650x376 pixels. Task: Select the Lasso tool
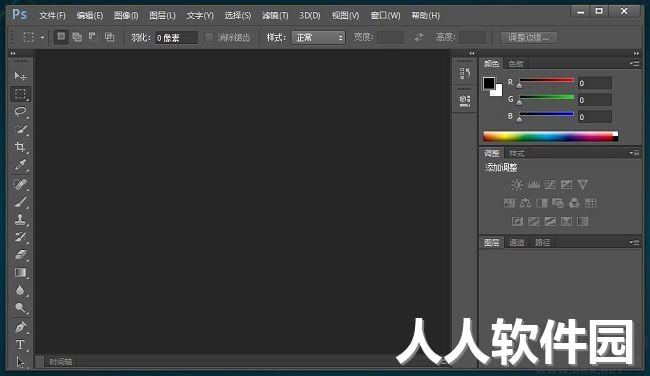[x=20, y=112]
